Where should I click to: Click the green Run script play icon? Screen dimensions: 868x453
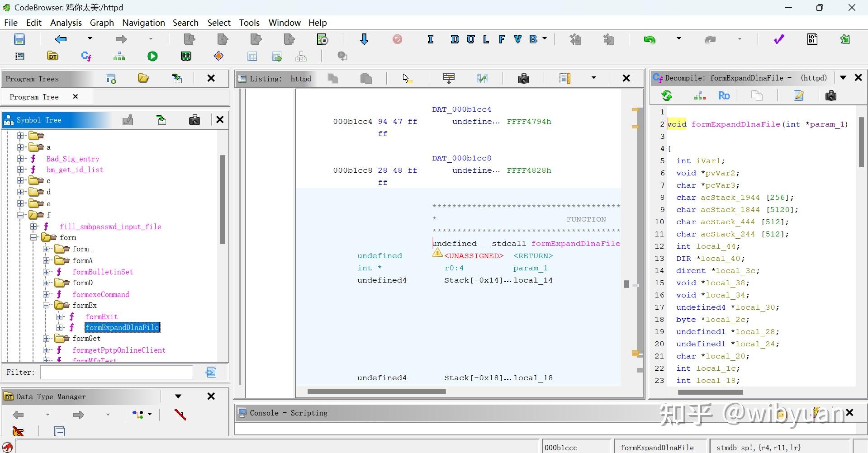point(152,56)
